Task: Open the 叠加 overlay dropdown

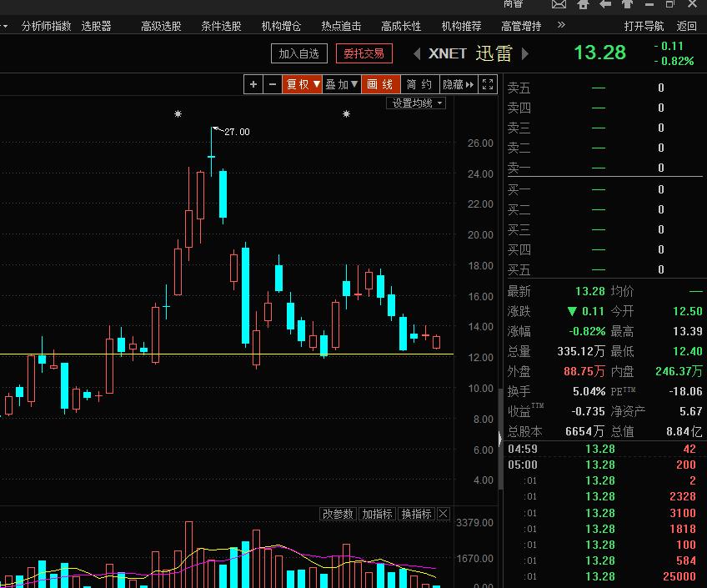Action: pos(342,84)
